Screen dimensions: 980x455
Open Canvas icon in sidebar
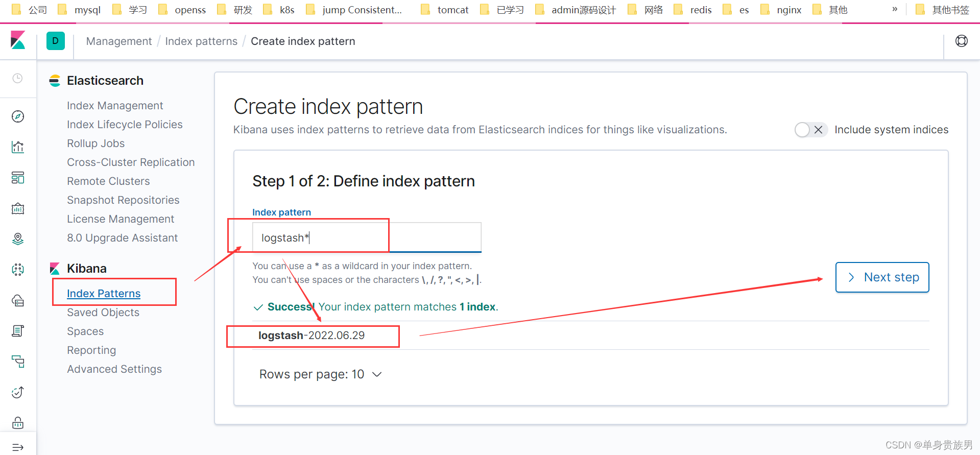(18, 208)
